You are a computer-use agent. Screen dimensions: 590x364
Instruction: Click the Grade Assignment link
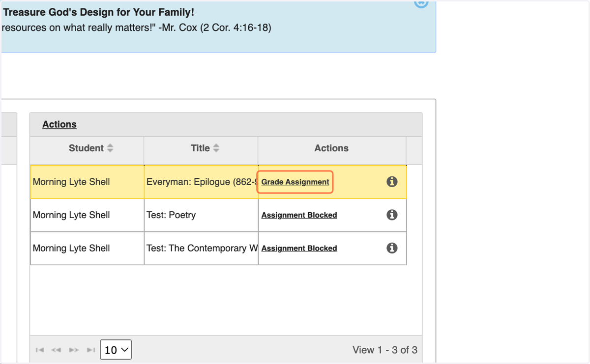295,182
